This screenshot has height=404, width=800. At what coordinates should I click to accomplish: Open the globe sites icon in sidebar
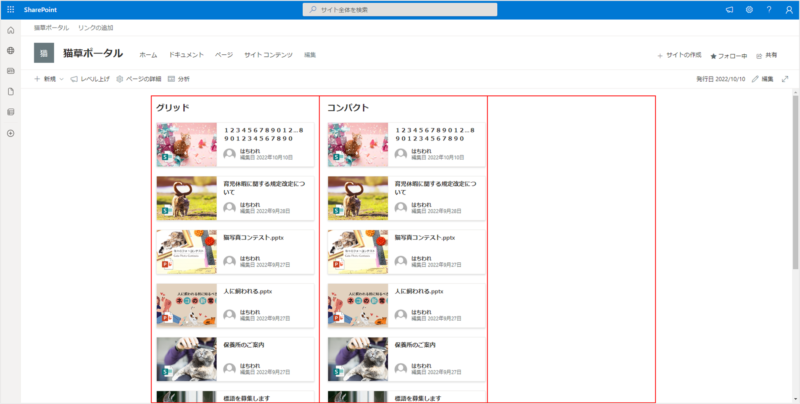(x=10, y=51)
